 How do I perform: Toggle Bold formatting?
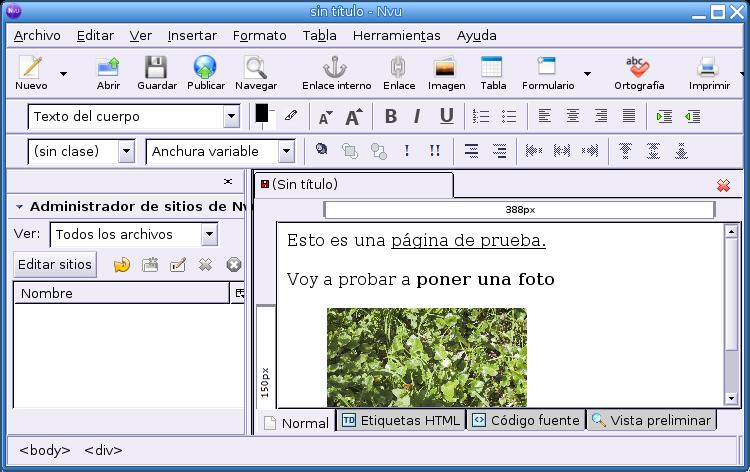[391, 116]
